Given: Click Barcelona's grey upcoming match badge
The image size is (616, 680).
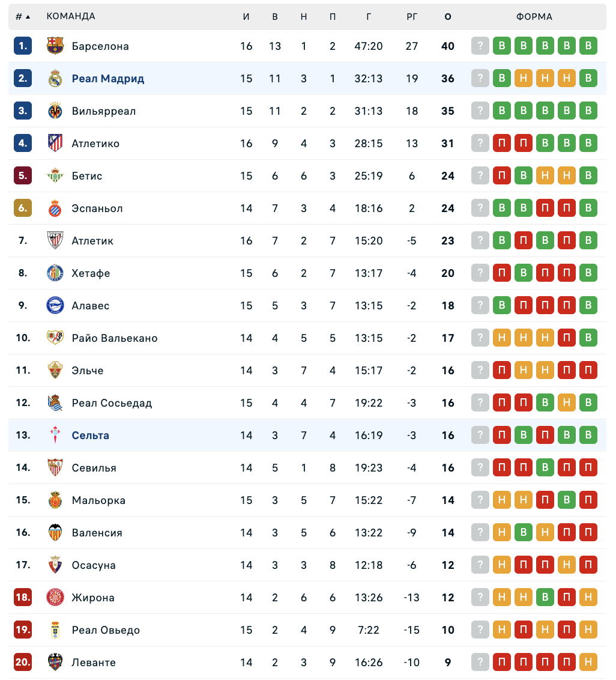Looking at the screenshot, I should pos(480,46).
